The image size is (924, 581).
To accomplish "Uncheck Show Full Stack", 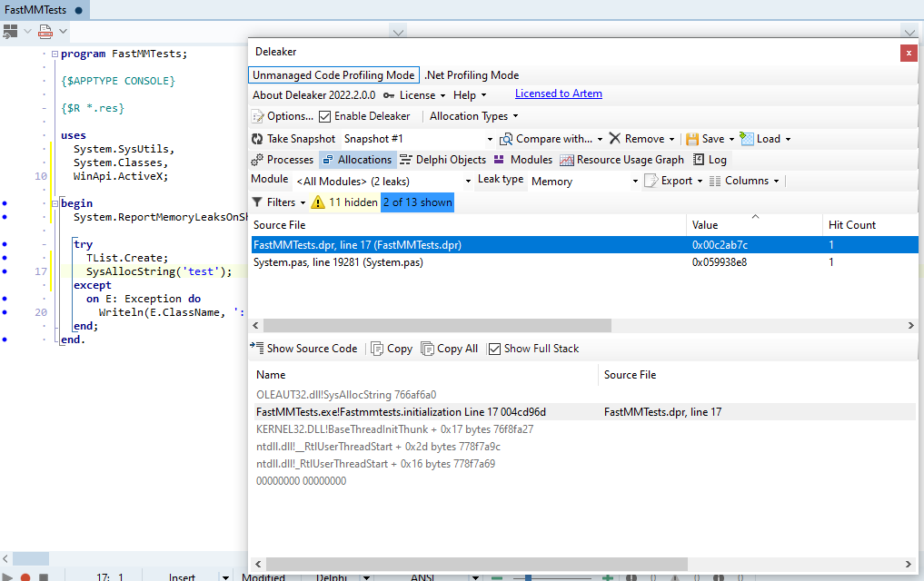I will 494,348.
